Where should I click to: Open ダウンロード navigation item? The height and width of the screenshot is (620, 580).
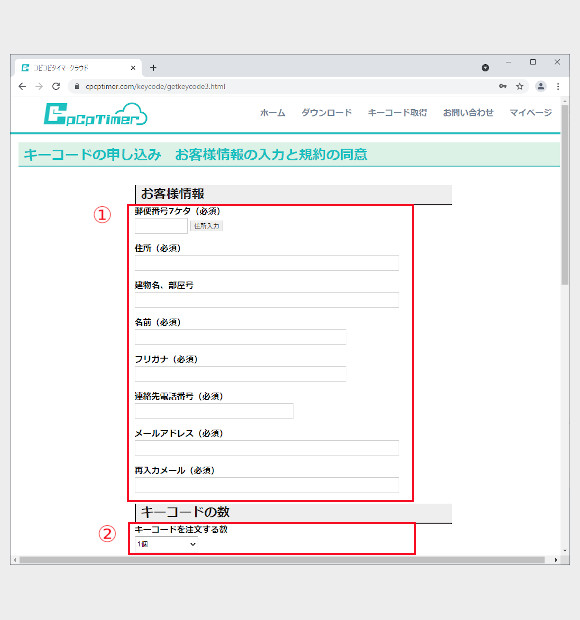click(326, 113)
